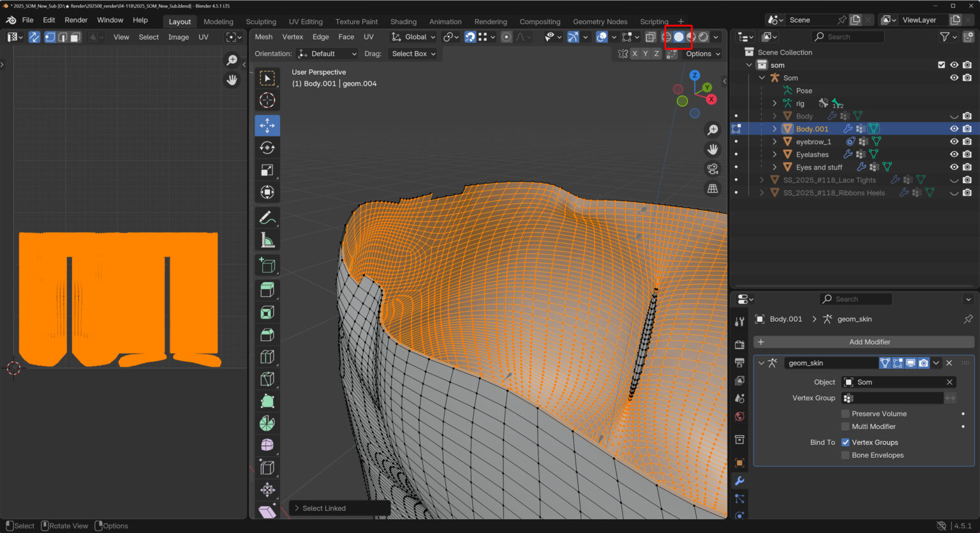
Task: Switch to solid viewport shading
Action: [x=679, y=37]
